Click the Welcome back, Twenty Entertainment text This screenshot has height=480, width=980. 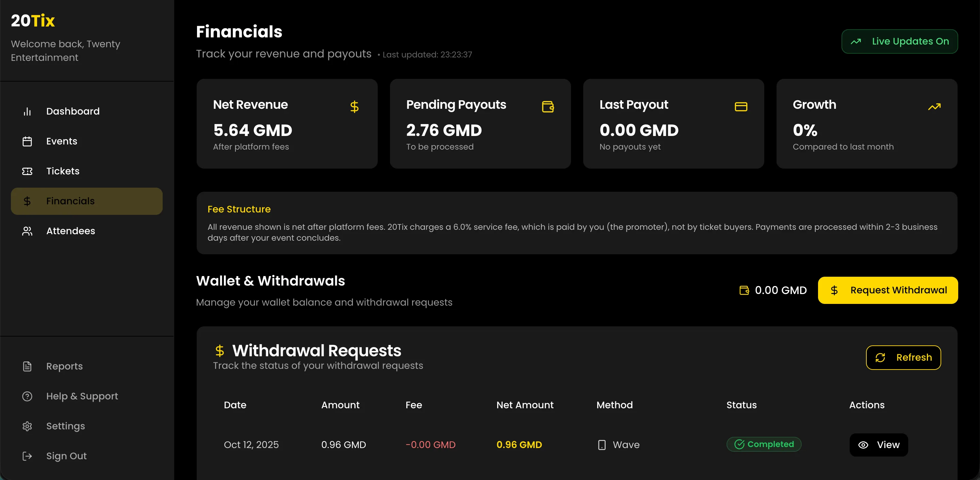click(x=65, y=51)
